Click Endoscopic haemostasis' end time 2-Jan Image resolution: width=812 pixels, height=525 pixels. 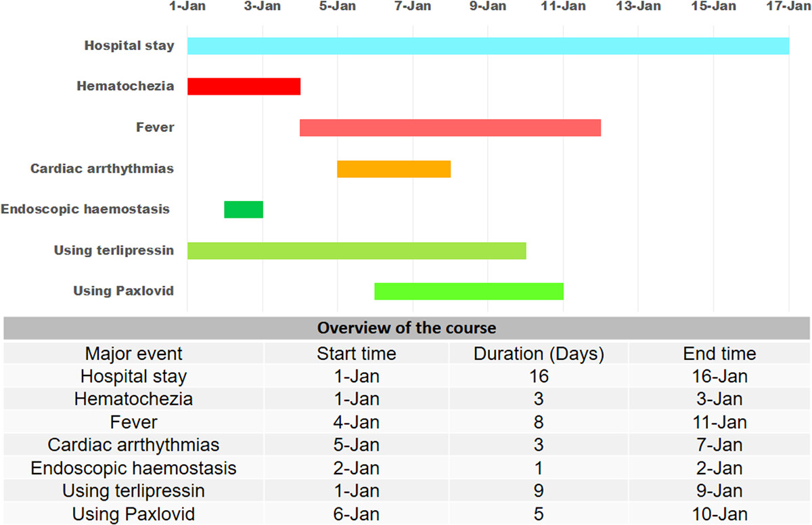pos(719,468)
